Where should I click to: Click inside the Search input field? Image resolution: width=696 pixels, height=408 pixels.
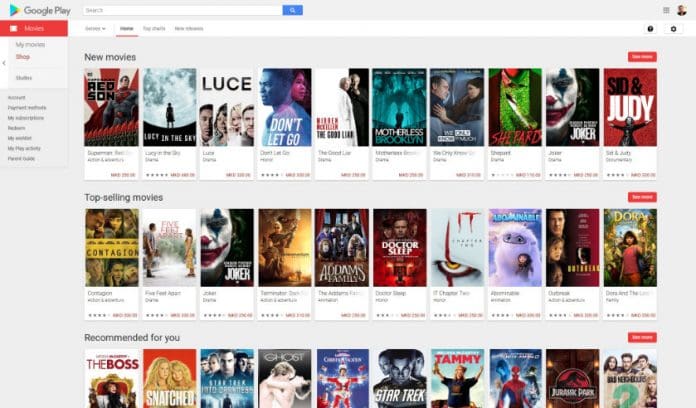coord(180,10)
